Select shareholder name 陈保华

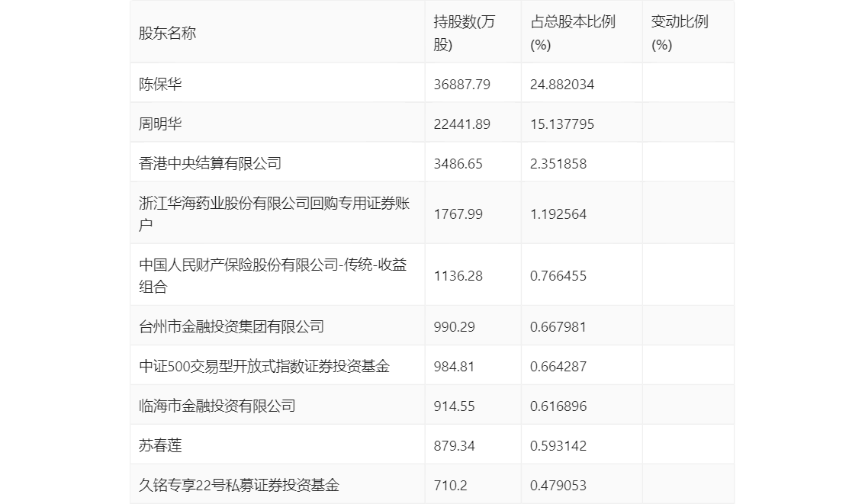coord(160,84)
